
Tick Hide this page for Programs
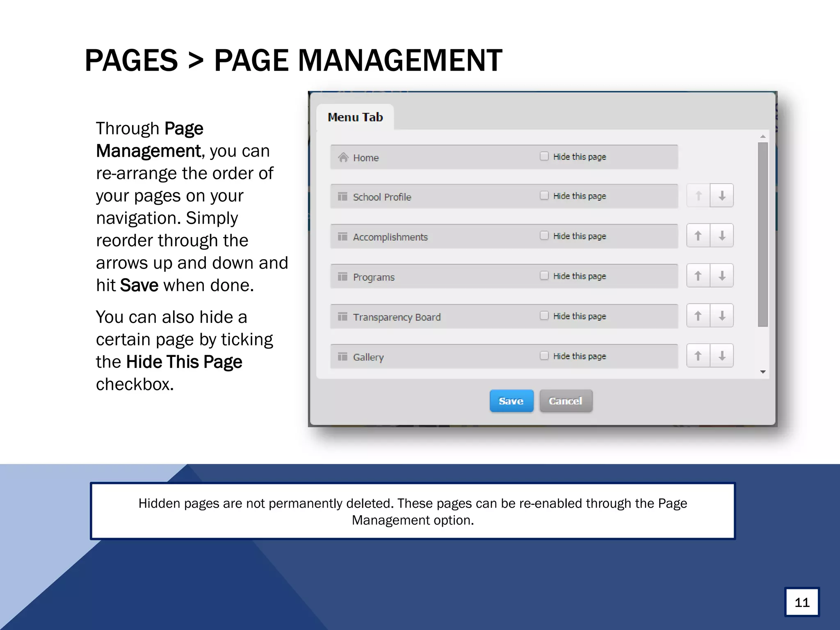[x=544, y=275]
